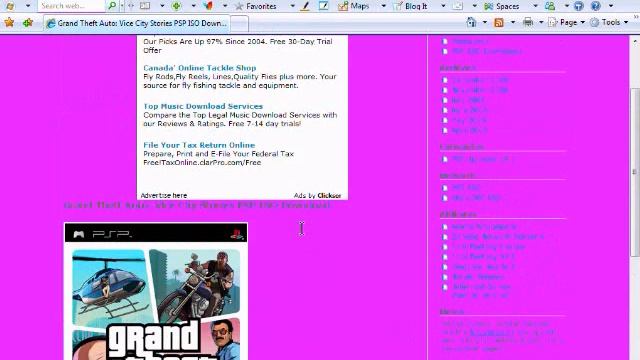Image resolution: width=640 pixels, height=360 pixels.
Task: Click the Windows Live toolbar logo icon
Action: coord(10,6)
